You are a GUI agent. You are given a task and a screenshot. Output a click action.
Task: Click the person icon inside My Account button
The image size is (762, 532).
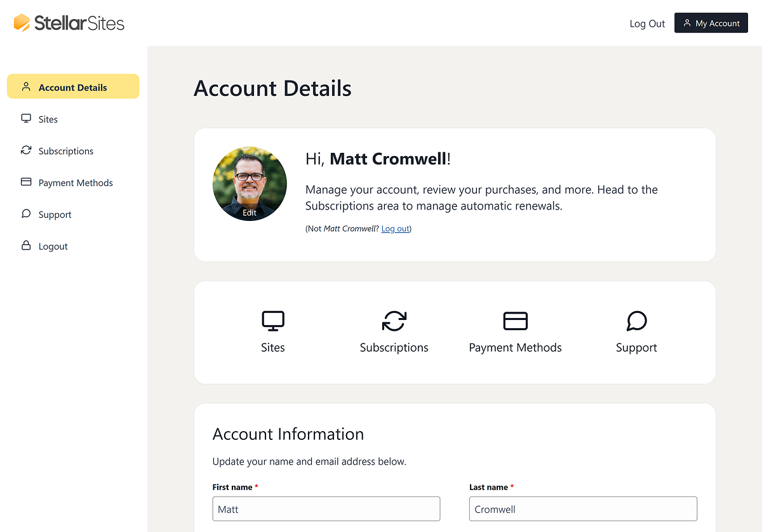pyautogui.click(x=688, y=22)
